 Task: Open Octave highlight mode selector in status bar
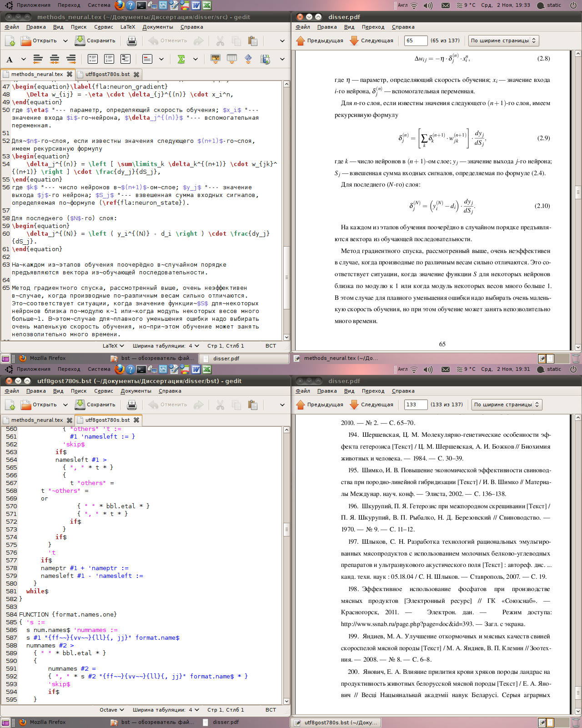(x=111, y=710)
